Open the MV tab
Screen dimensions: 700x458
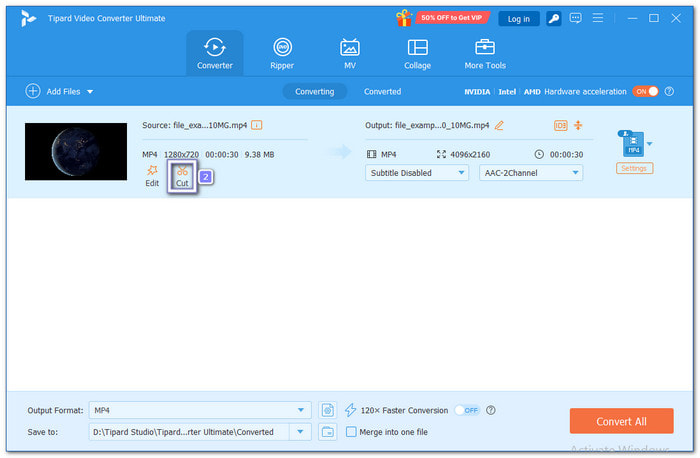(x=350, y=54)
